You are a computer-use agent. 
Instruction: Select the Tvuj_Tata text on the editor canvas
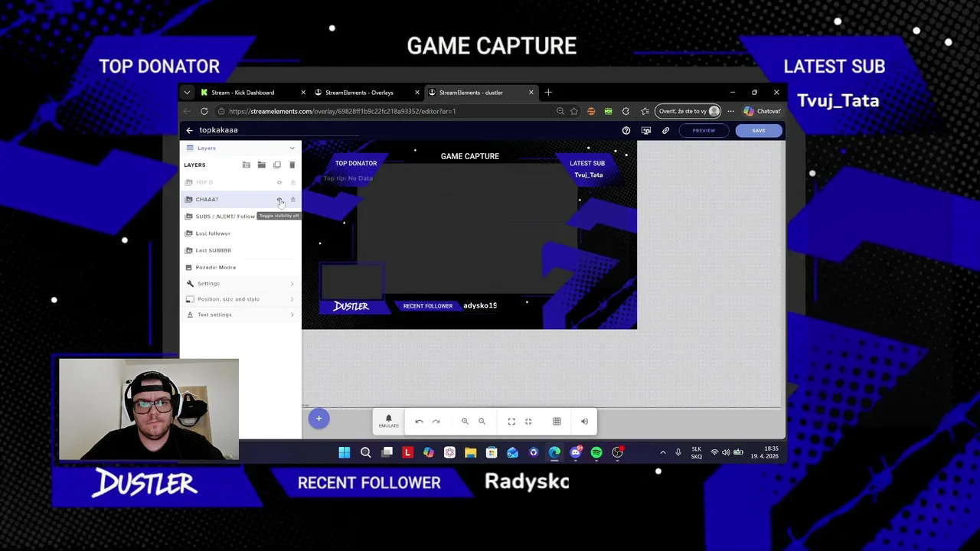pos(589,175)
